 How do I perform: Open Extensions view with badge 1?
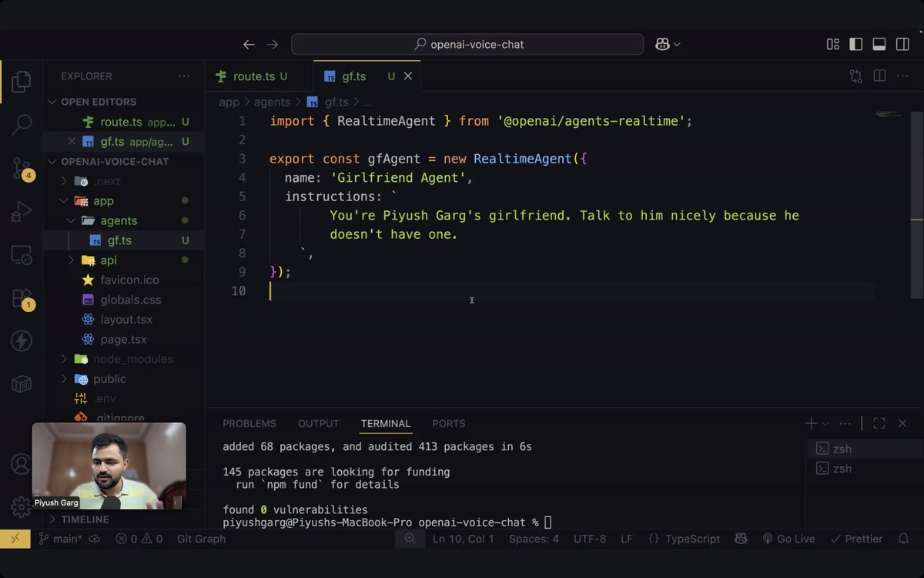click(x=22, y=298)
